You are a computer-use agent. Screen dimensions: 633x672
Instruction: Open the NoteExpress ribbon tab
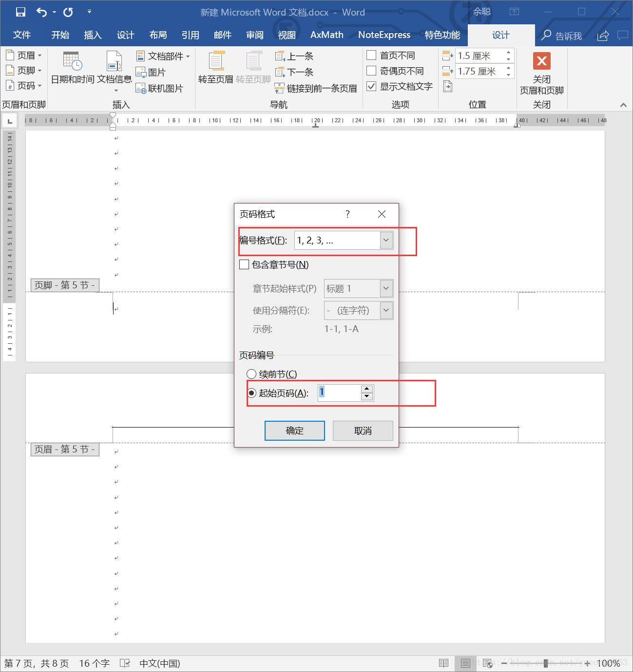pos(384,35)
